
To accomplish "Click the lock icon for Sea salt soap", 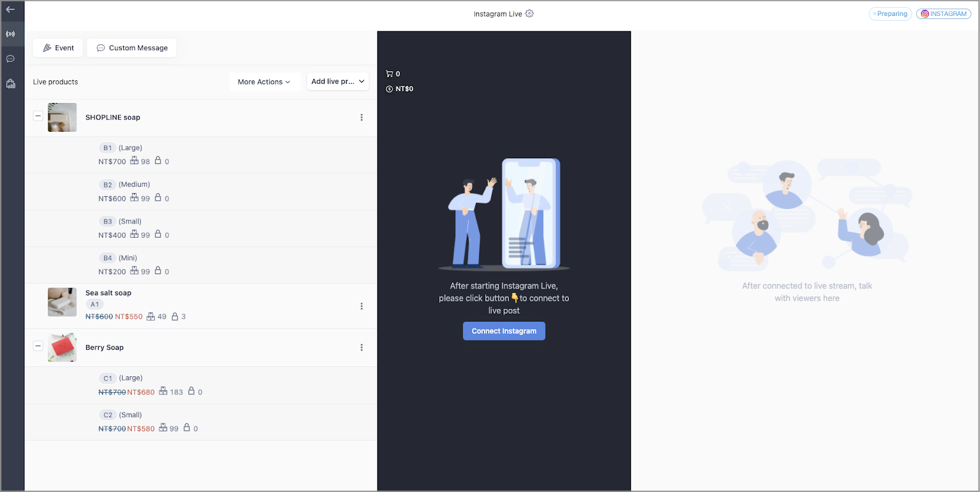I will point(175,316).
